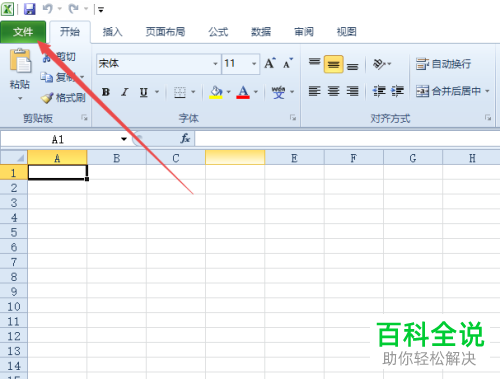Screen dimensions: 500x379
Task: Select column B header
Action: coord(117,158)
